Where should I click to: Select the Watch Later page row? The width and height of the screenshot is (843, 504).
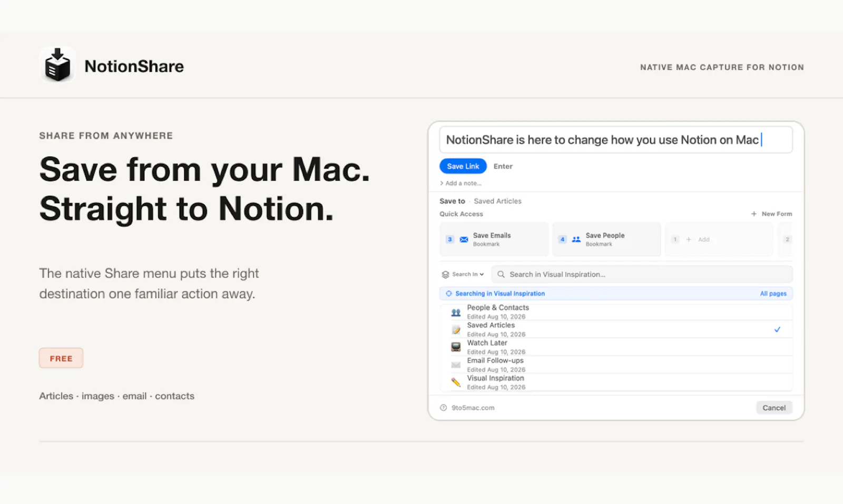616,347
